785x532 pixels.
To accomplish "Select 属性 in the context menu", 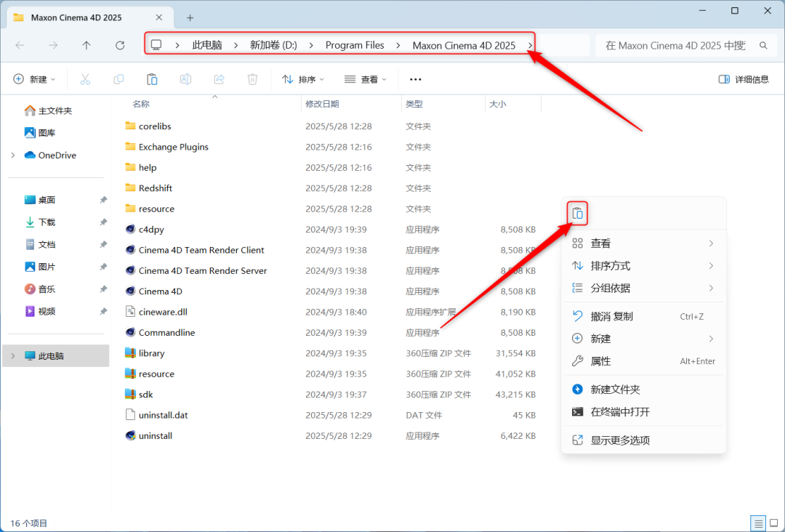I will tap(600, 361).
